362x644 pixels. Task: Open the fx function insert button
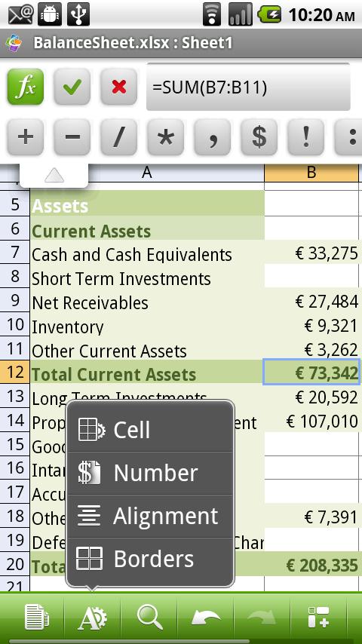pyautogui.click(x=26, y=87)
